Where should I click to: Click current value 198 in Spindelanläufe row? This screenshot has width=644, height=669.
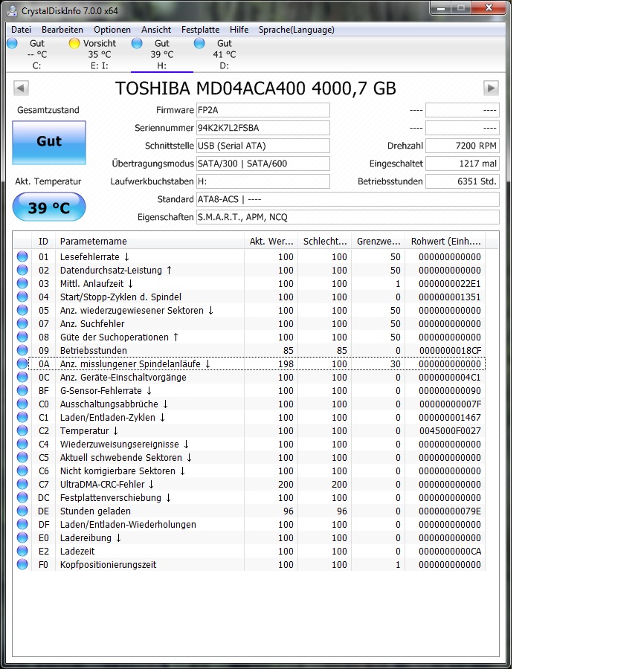tap(286, 364)
